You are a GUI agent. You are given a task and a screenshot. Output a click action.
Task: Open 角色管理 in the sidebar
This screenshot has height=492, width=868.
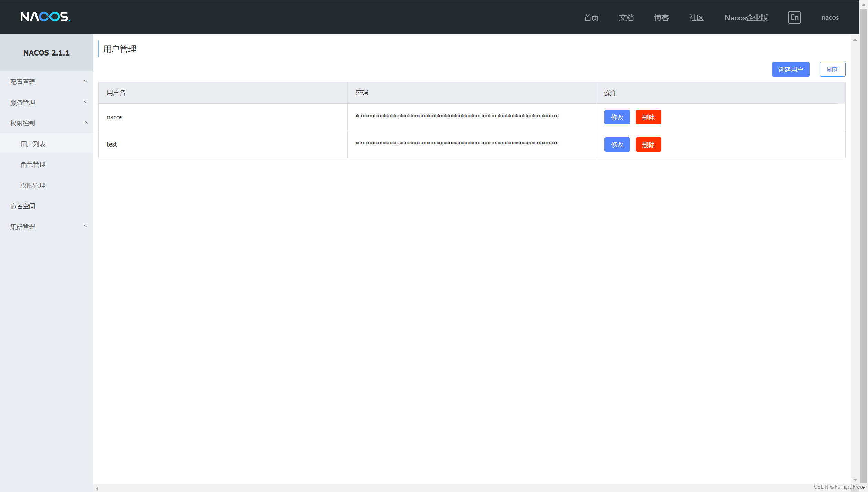[33, 164]
